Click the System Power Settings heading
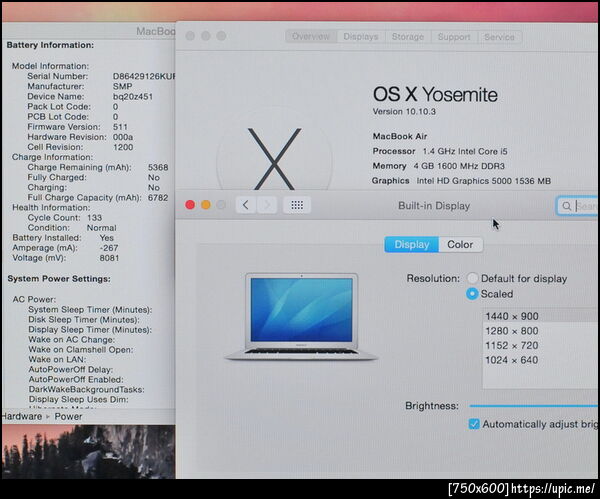The width and height of the screenshot is (600, 499). point(59,279)
